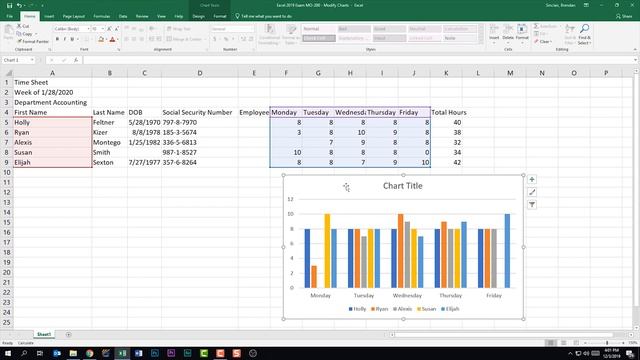The width and height of the screenshot is (640, 360).
Task: Select the 'Total Hours' header cell
Action: tap(446, 112)
